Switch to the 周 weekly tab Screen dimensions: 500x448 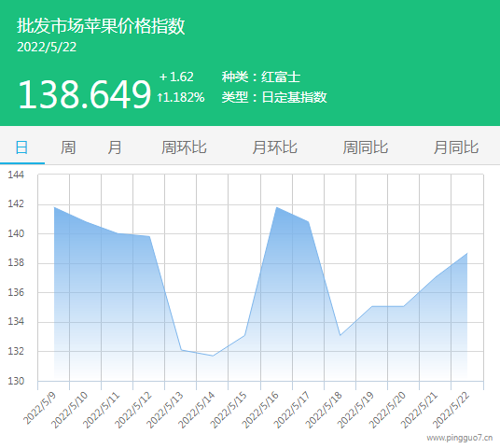tap(68, 147)
